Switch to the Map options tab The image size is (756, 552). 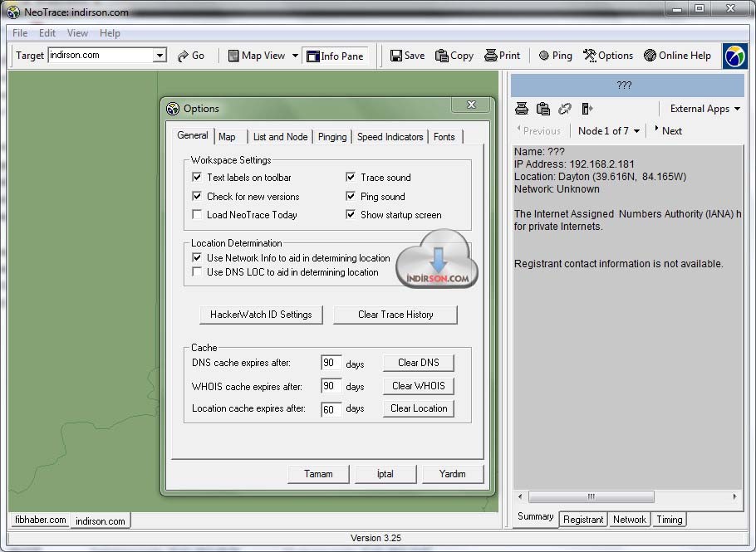[x=227, y=137]
